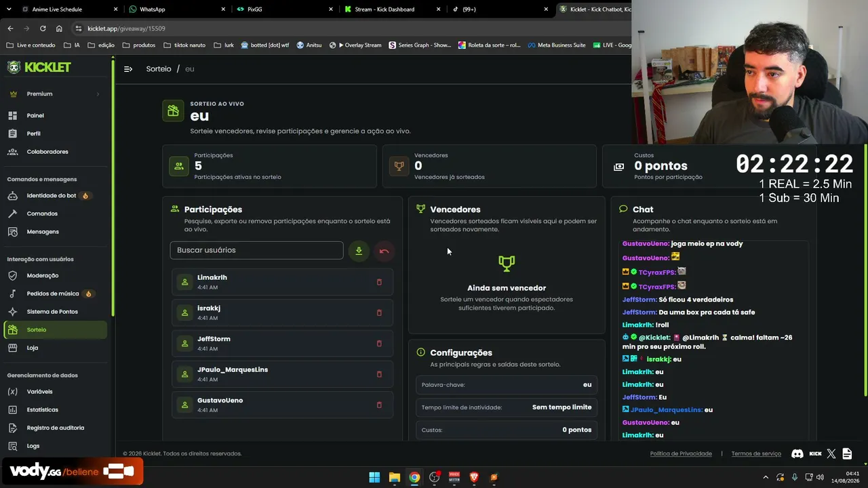This screenshot has width=868, height=488.
Task: Click the Logs icon in sidebar
Action: tap(12, 446)
